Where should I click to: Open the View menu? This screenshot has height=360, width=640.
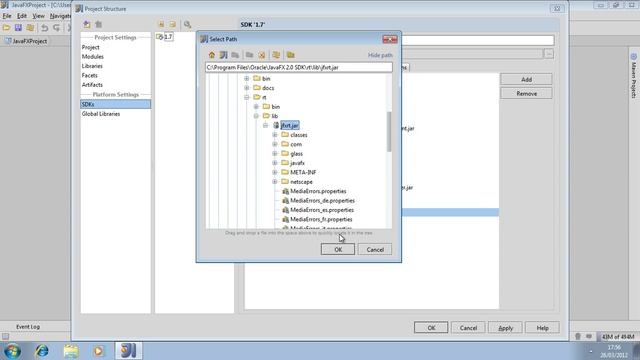(x=38, y=16)
